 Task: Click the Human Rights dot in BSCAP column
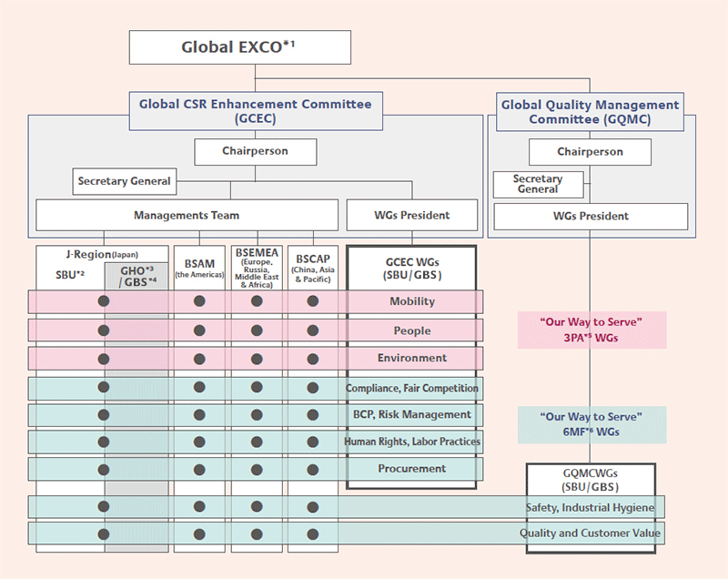coord(313,442)
